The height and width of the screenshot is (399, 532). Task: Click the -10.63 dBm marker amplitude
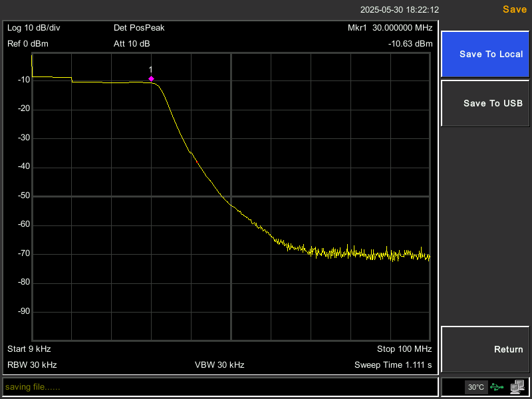point(410,44)
